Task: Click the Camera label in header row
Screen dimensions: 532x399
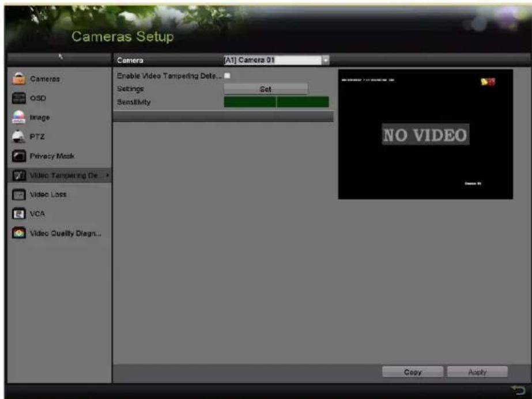Action: point(130,60)
